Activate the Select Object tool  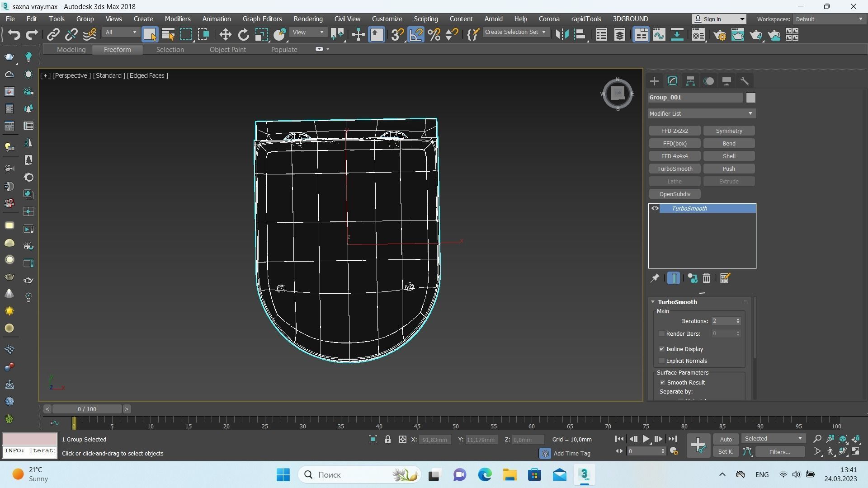(x=150, y=34)
